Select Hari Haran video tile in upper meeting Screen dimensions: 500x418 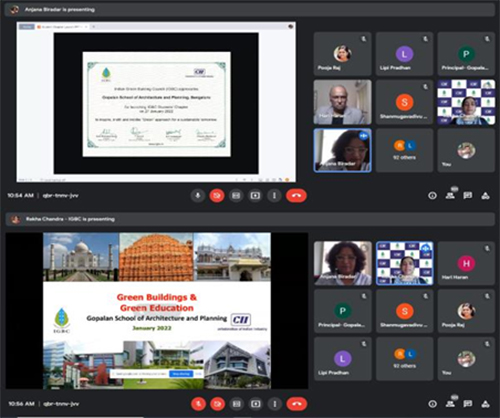(342, 102)
